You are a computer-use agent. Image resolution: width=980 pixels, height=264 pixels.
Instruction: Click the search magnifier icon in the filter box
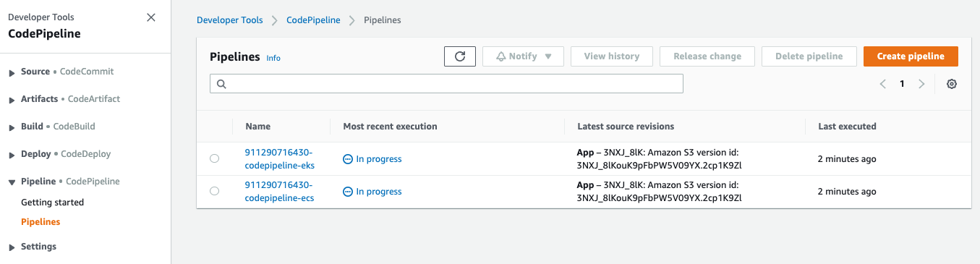tap(221, 84)
